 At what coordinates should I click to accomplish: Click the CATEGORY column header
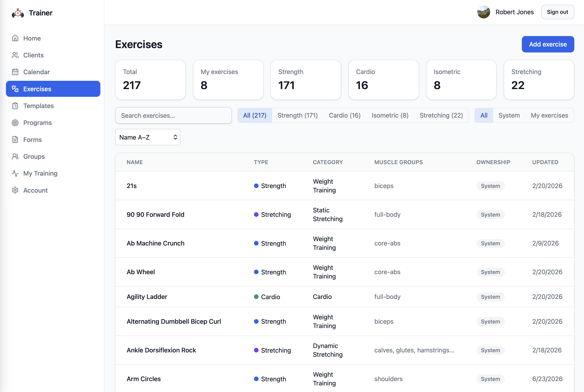click(328, 162)
